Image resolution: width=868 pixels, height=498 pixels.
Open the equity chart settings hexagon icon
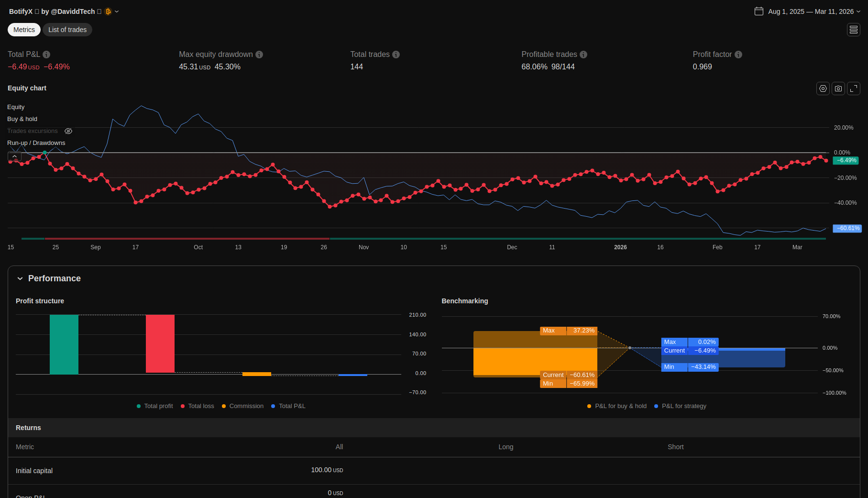tap(823, 89)
